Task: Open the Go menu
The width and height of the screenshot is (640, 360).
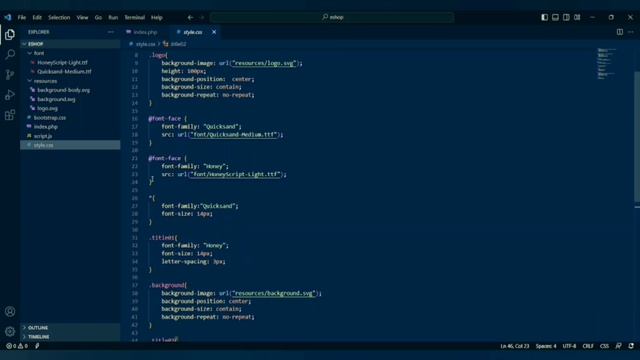Action: tap(98, 17)
